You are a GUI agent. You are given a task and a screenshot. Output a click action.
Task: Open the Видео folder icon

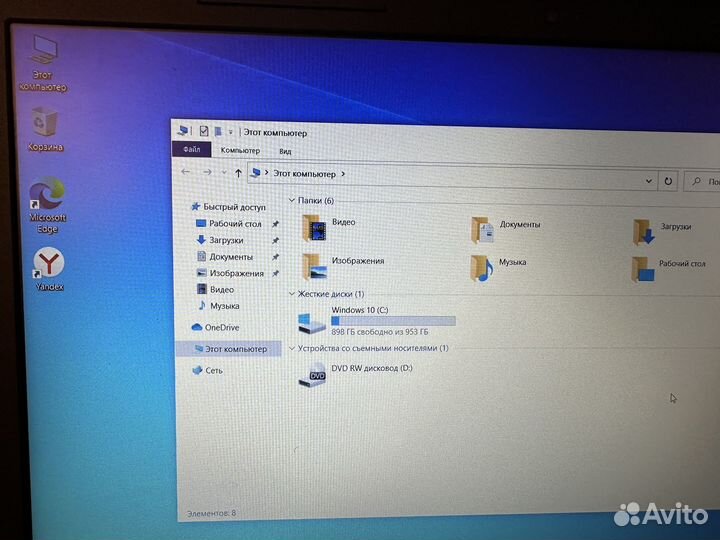(315, 228)
